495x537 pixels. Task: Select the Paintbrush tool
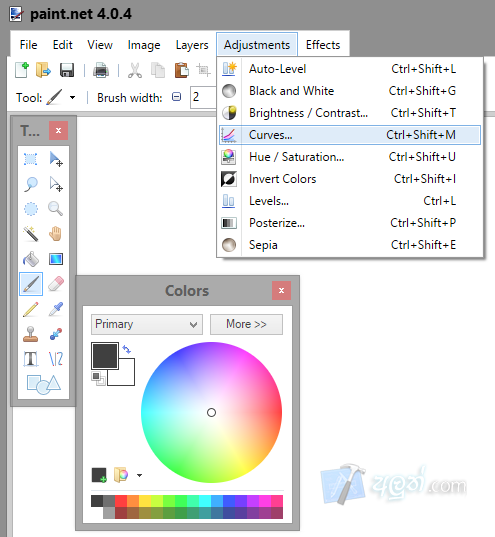coord(31,284)
